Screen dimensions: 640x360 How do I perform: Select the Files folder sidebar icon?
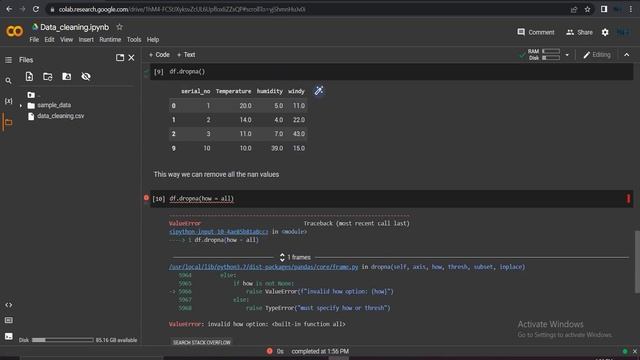[x=8, y=122]
